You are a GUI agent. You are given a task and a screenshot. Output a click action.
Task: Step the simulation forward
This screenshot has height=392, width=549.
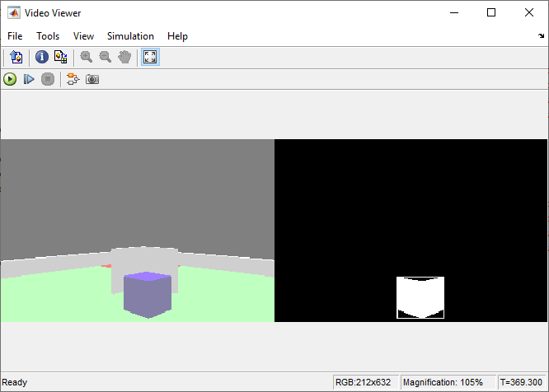coord(29,79)
